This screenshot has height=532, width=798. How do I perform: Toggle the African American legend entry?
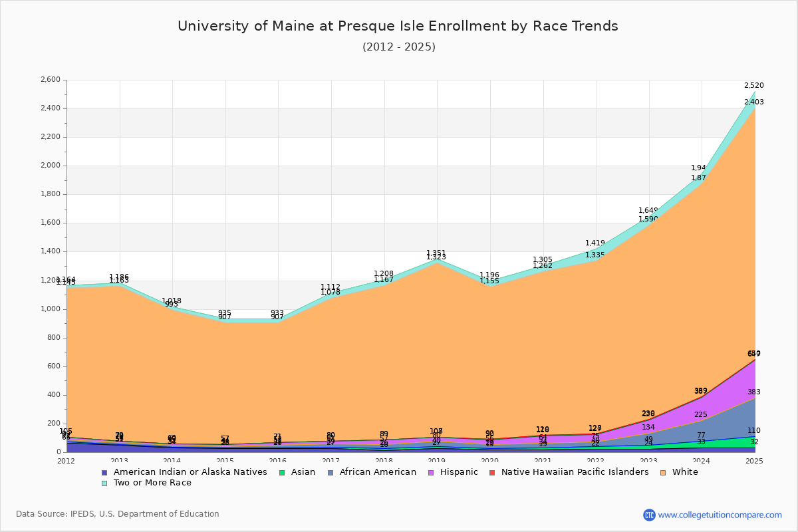[373, 472]
